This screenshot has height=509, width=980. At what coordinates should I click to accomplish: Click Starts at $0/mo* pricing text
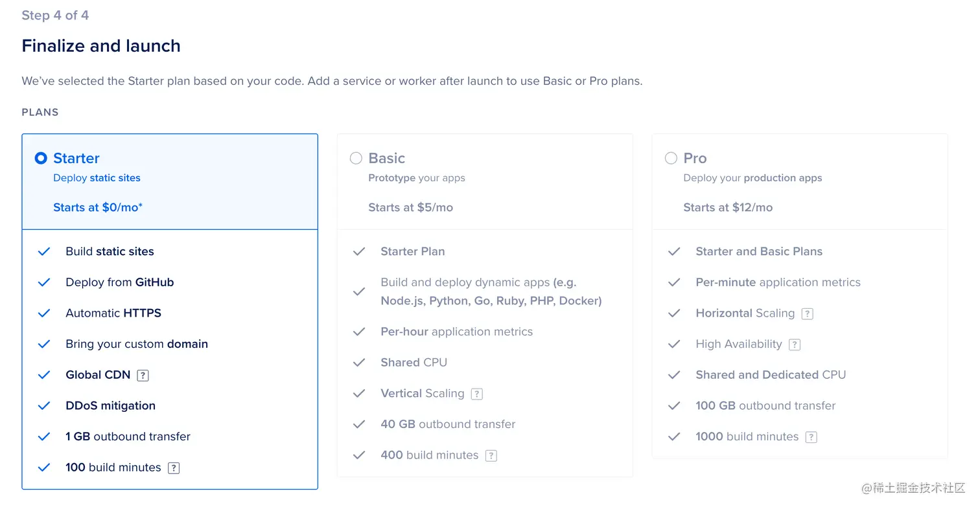pos(98,207)
